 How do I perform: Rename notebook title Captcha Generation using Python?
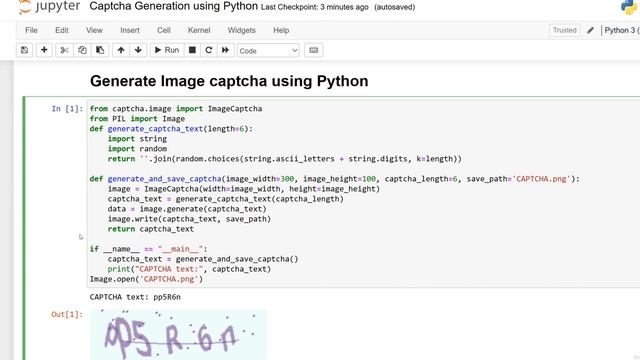pos(173,7)
